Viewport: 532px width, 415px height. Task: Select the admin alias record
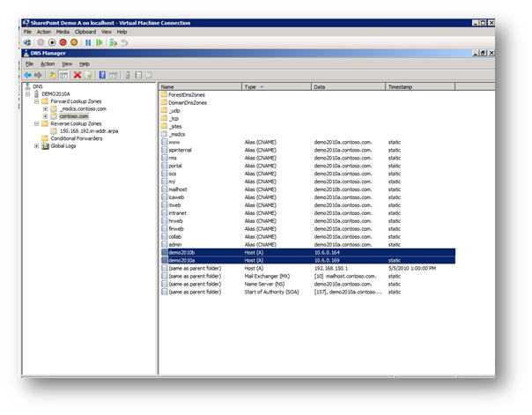point(175,244)
